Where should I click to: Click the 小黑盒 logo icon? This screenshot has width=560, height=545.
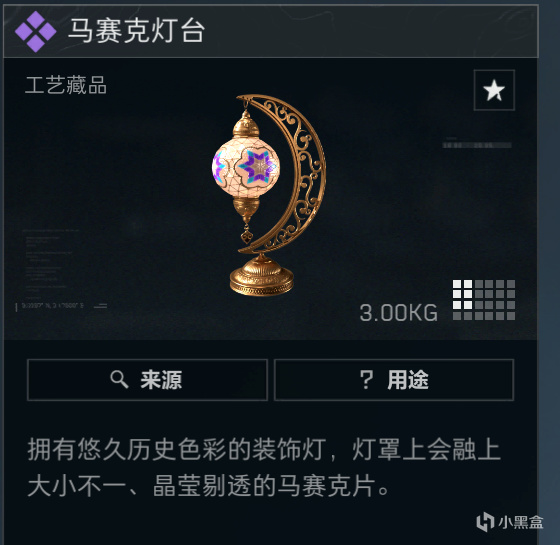click(485, 522)
